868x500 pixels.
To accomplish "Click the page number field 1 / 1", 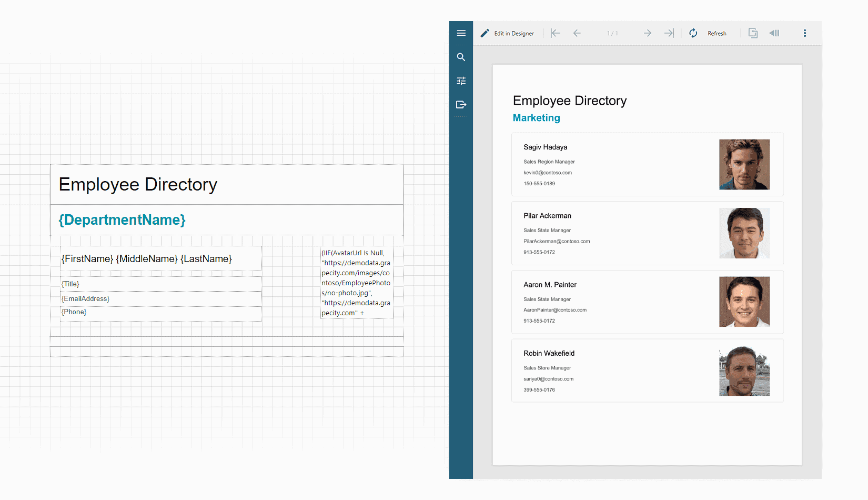I will click(x=612, y=34).
